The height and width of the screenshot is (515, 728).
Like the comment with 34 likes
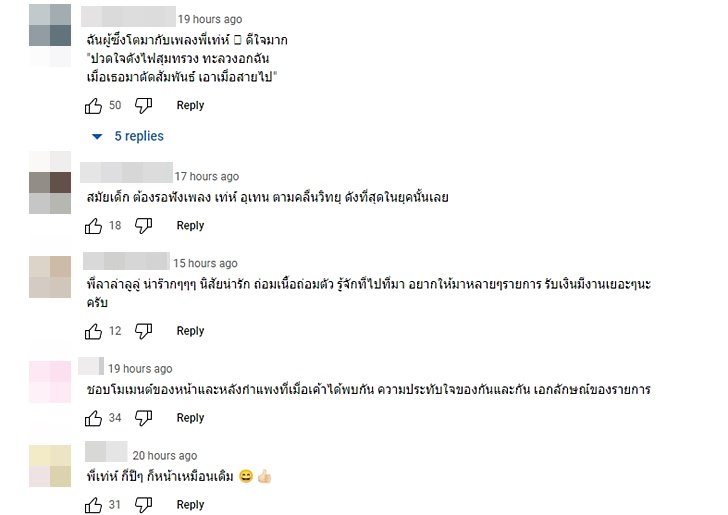(x=94, y=418)
